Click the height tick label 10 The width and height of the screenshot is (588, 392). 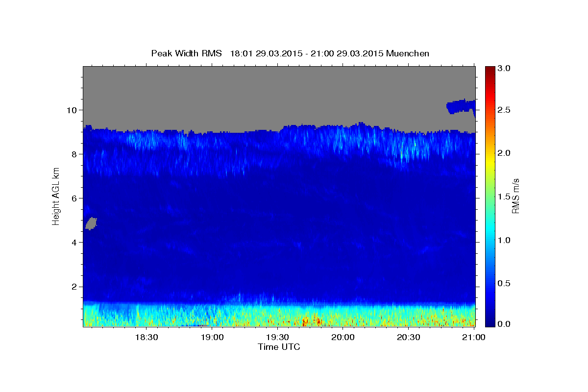[x=72, y=110]
